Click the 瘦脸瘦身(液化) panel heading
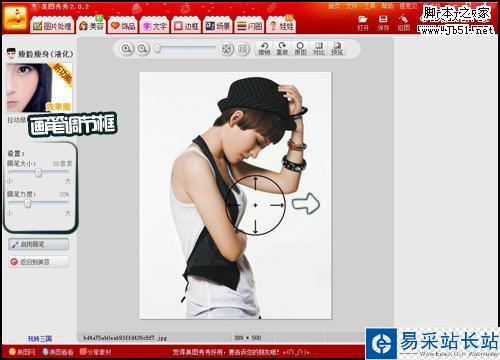 (40, 53)
